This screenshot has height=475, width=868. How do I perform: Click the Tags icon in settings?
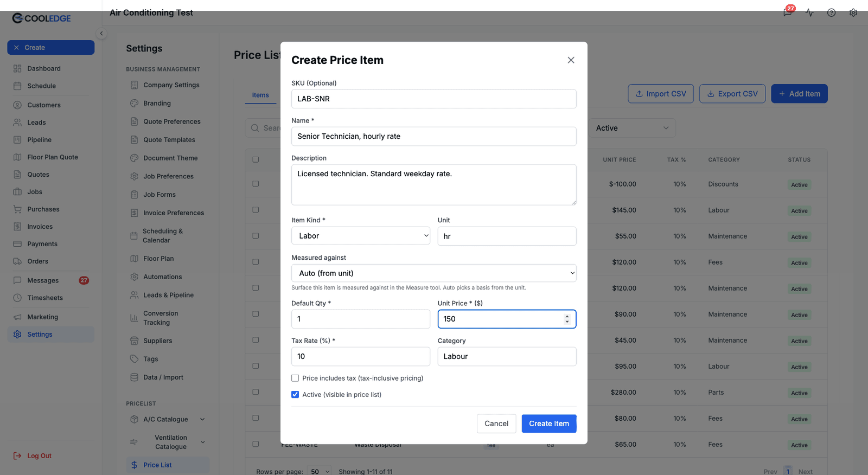pos(134,359)
